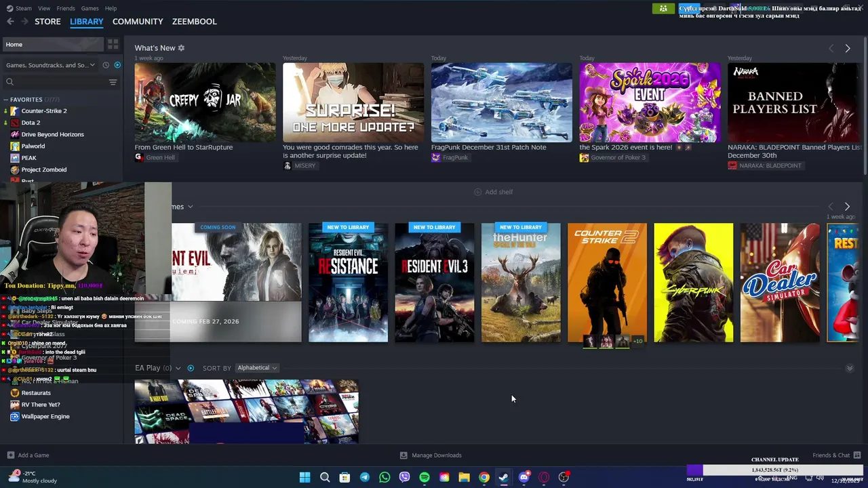The width and height of the screenshot is (868, 488).
Task: Select Drive Beyond Horizons in sidebar
Action: coord(52,134)
